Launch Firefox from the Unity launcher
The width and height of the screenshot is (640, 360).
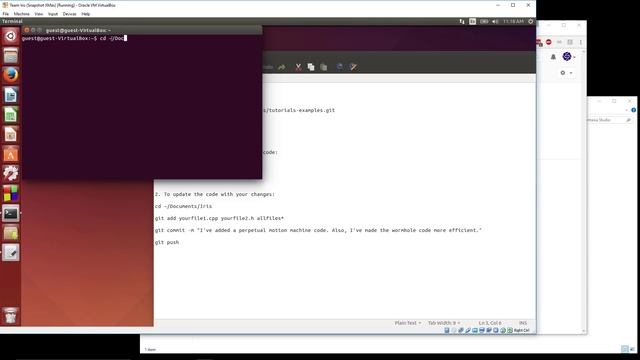(11, 75)
